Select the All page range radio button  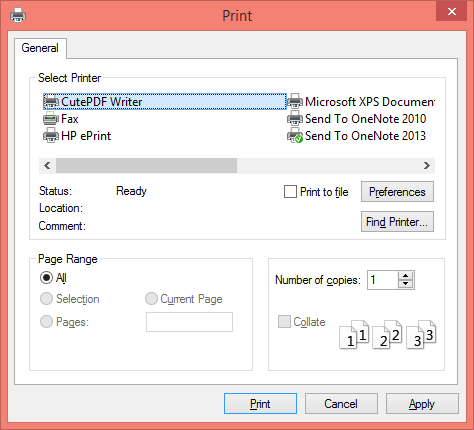(x=46, y=278)
